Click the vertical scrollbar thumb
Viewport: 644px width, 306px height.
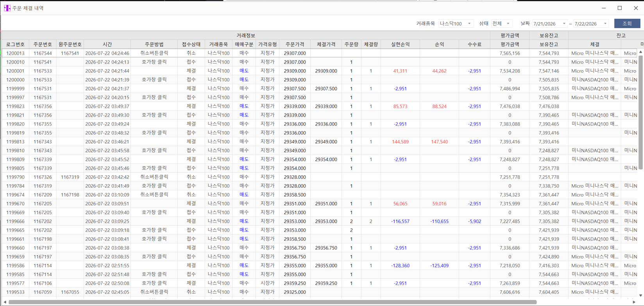pyautogui.click(x=640, y=112)
